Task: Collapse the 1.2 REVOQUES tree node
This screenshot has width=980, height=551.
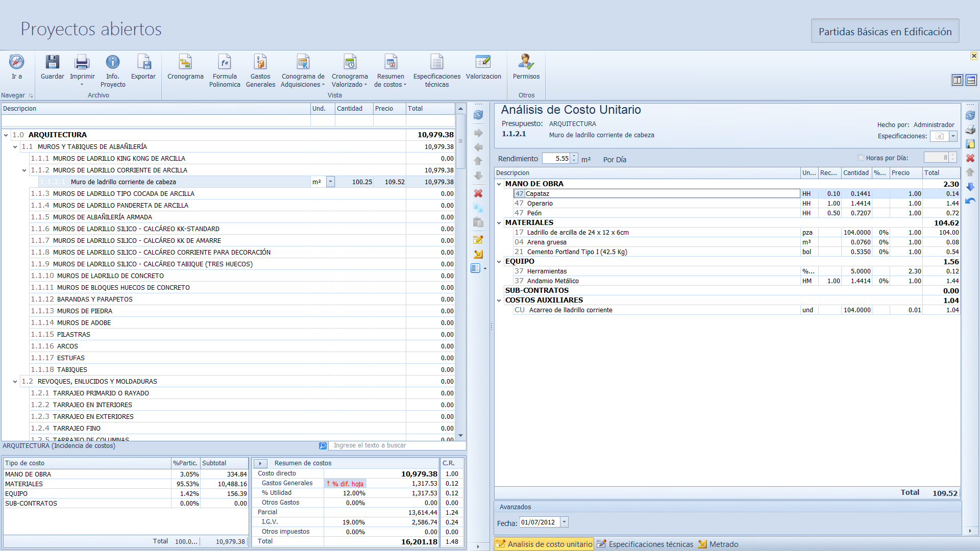Action: [x=15, y=382]
